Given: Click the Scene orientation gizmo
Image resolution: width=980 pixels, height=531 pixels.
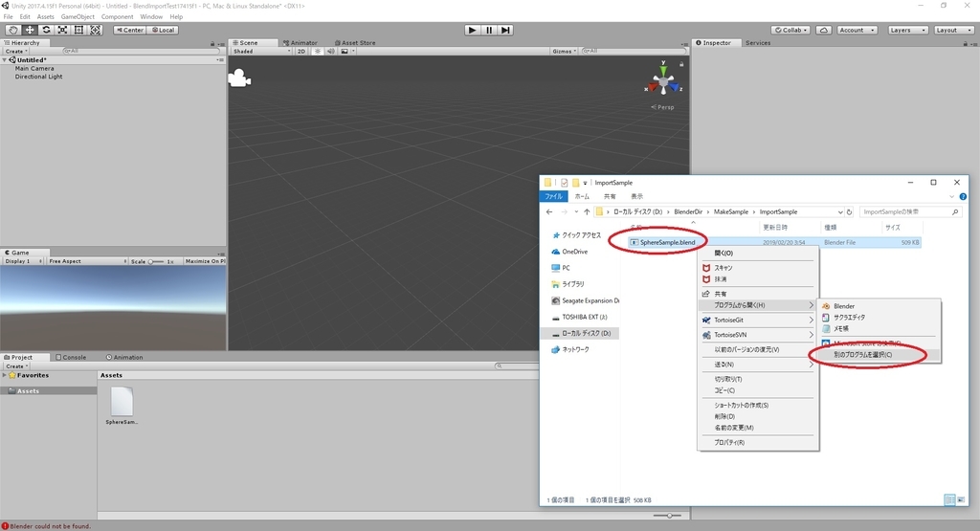Looking at the screenshot, I should pos(663,80).
